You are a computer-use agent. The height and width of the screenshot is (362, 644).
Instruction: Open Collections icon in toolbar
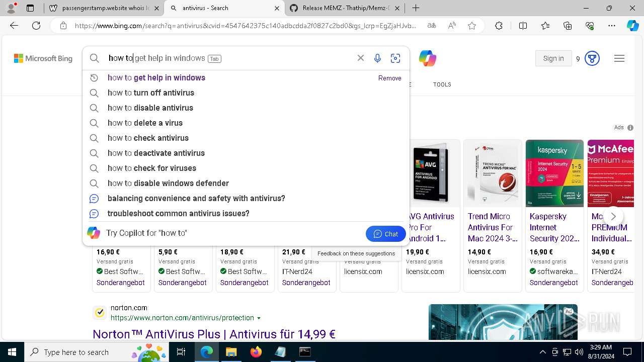(x=568, y=26)
